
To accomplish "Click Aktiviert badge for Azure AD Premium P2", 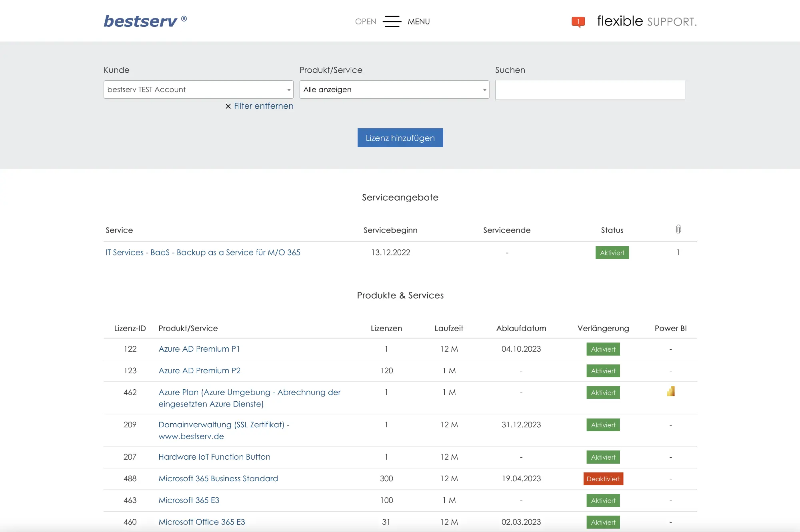I will (603, 371).
